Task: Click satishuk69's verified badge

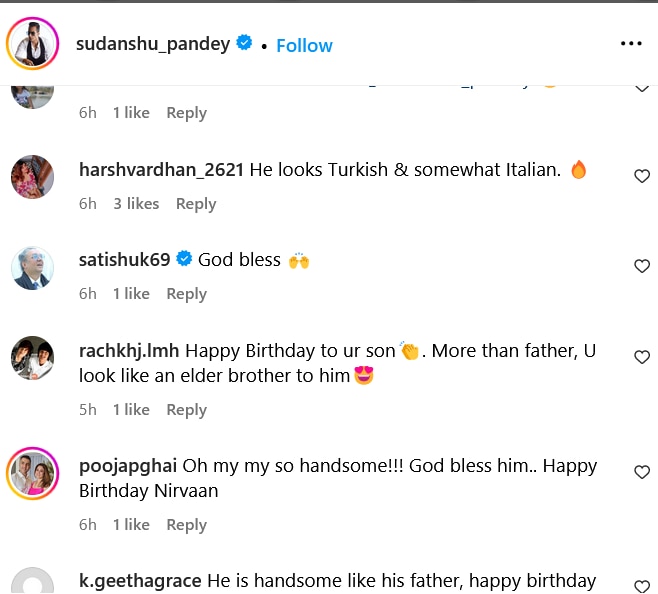Action: (x=184, y=259)
